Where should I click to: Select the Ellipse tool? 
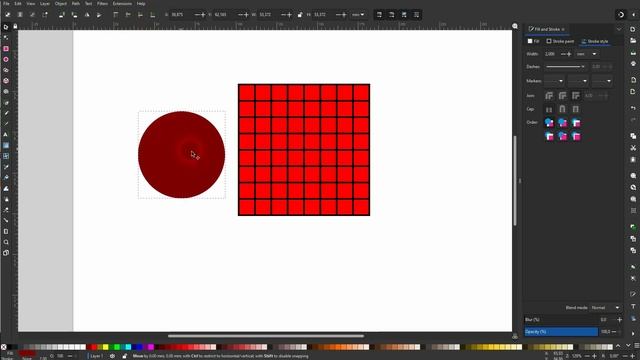pyautogui.click(x=6, y=59)
